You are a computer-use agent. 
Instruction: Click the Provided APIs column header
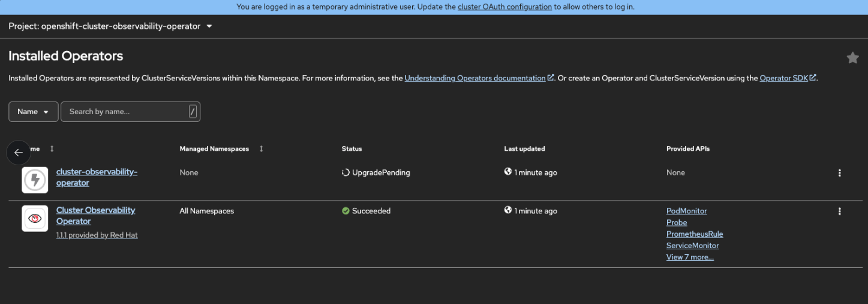point(688,148)
